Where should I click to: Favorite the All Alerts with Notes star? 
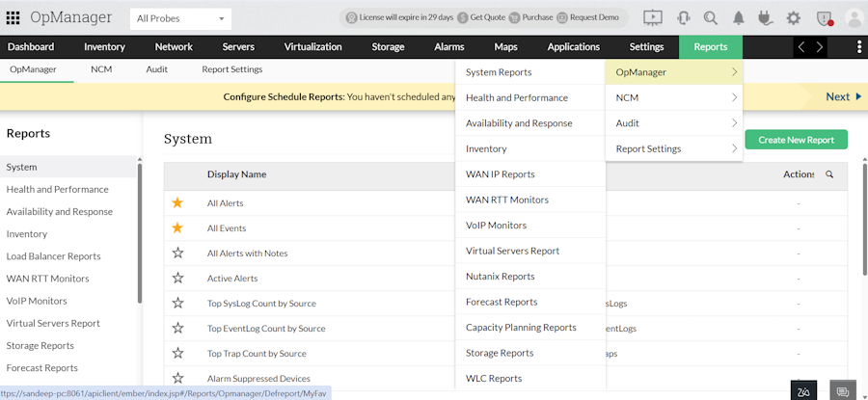click(x=177, y=253)
